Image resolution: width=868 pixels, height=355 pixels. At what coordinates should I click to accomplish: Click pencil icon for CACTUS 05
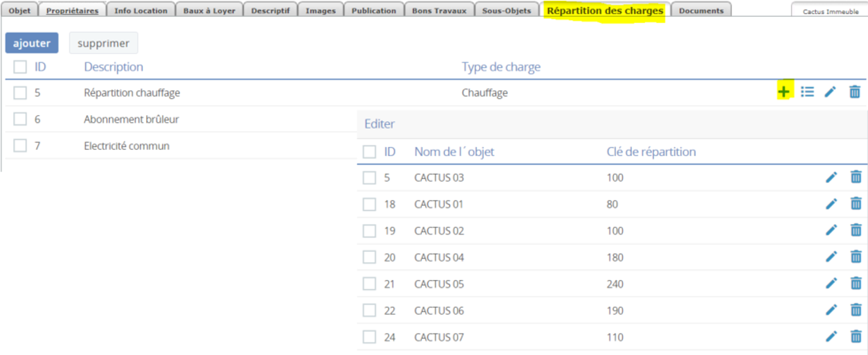[x=831, y=284]
